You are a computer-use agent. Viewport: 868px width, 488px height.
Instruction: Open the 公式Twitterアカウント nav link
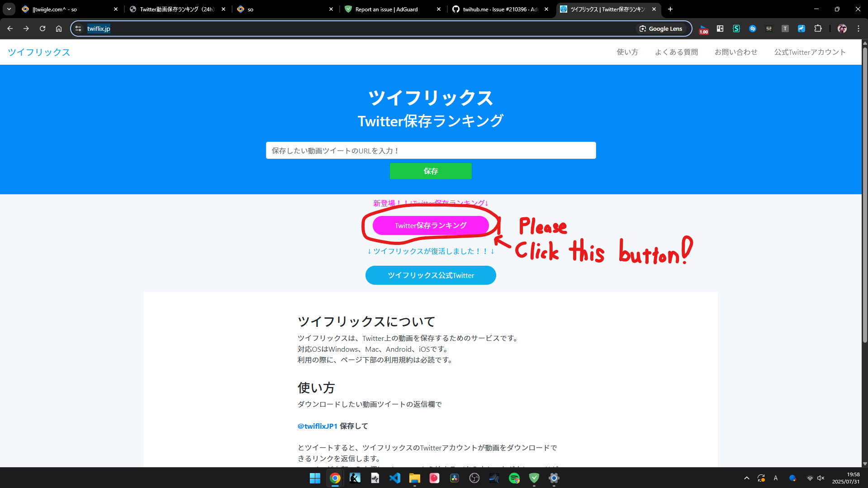coord(810,52)
